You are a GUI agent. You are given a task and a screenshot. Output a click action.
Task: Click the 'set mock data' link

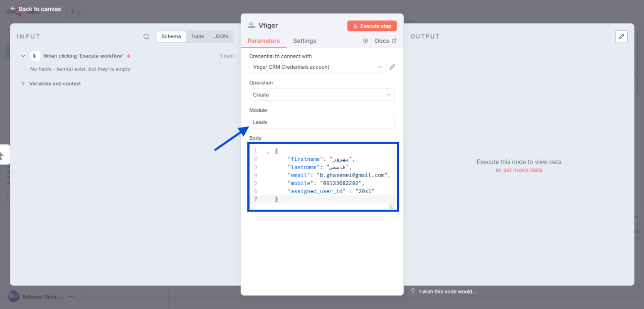(522, 170)
